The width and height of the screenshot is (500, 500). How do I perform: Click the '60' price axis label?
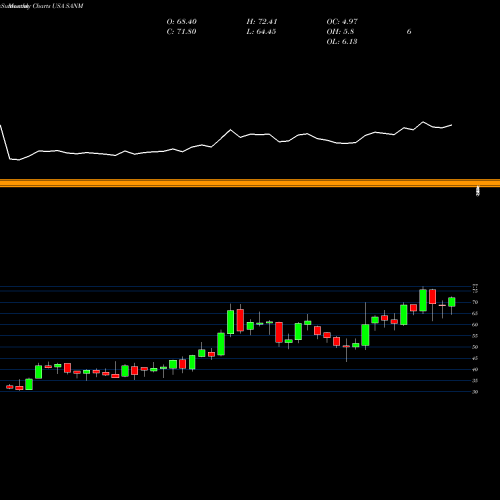coord(475,325)
